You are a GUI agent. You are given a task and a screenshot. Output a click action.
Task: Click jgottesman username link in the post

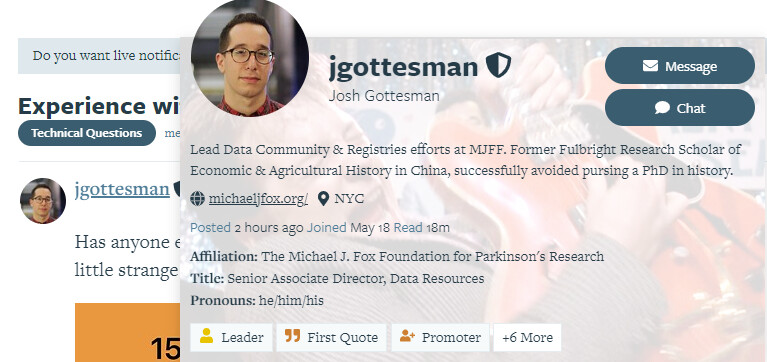[x=122, y=189]
